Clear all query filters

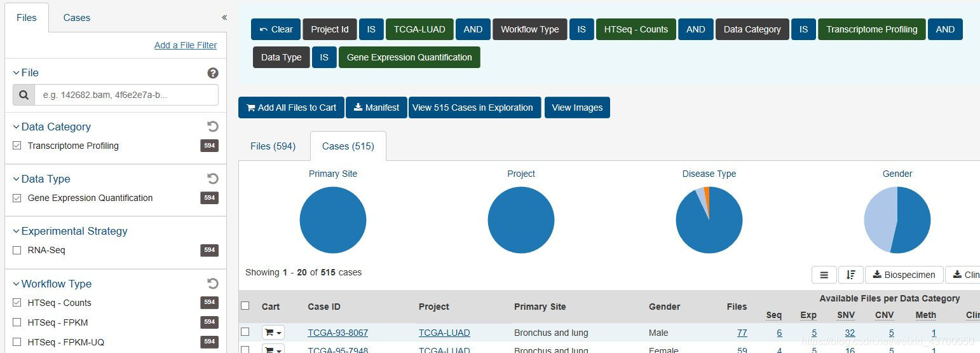(x=276, y=29)
